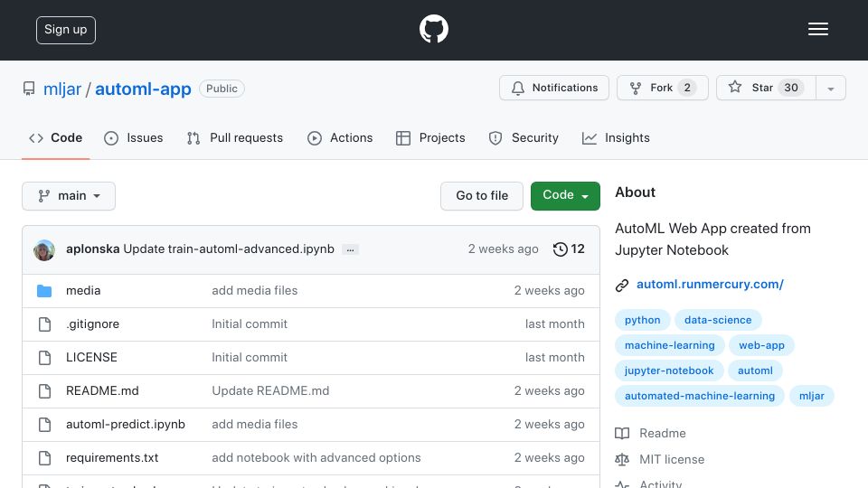868x488 pixels.
Task: Expand the green Code dropdown button
Action: point(565,196)
